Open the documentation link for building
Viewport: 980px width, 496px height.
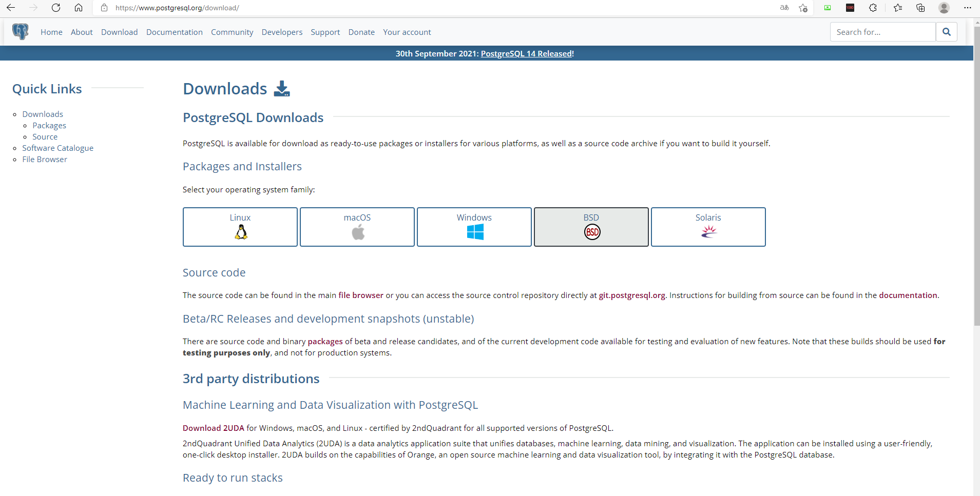pyautogui.click(x=908, y=295)
